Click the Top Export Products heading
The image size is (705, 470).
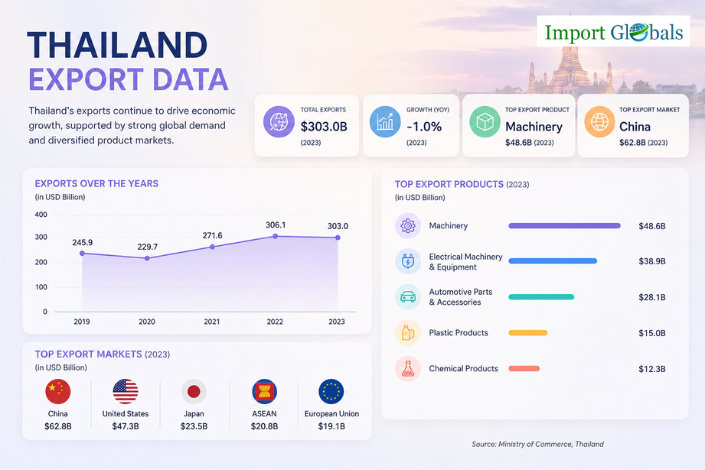pyautogui.click(x=449, y=184)
